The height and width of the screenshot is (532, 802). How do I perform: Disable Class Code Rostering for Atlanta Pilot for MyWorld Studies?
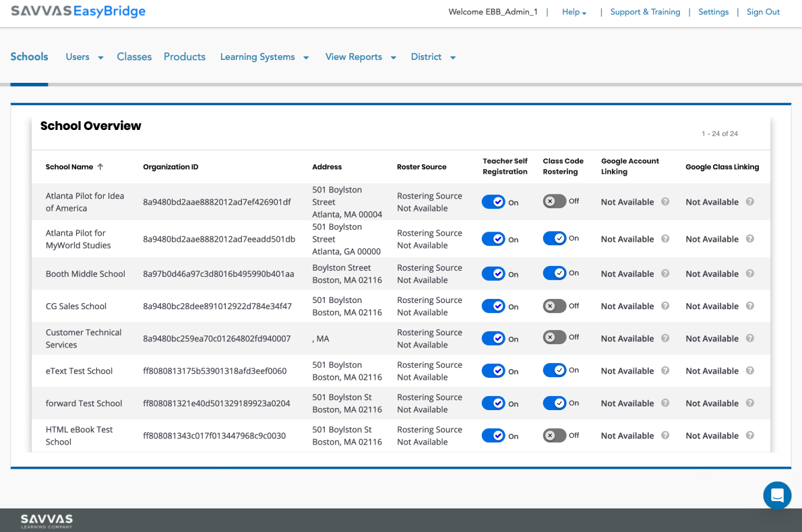coord(555,238)
